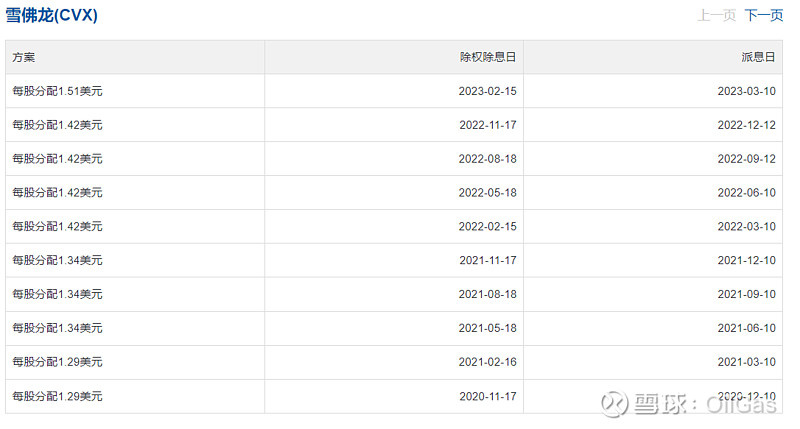Click payment date 2021-06-10
Viewport: 800px width, 429px height.
point(746,328)
